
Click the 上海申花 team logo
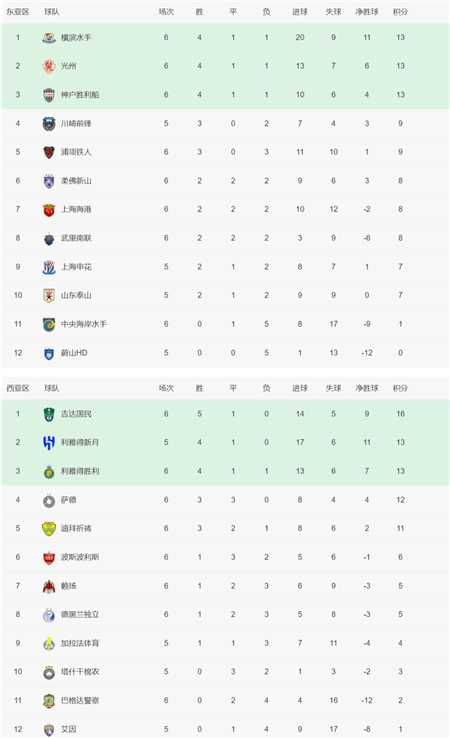click(x=49, y=267)
